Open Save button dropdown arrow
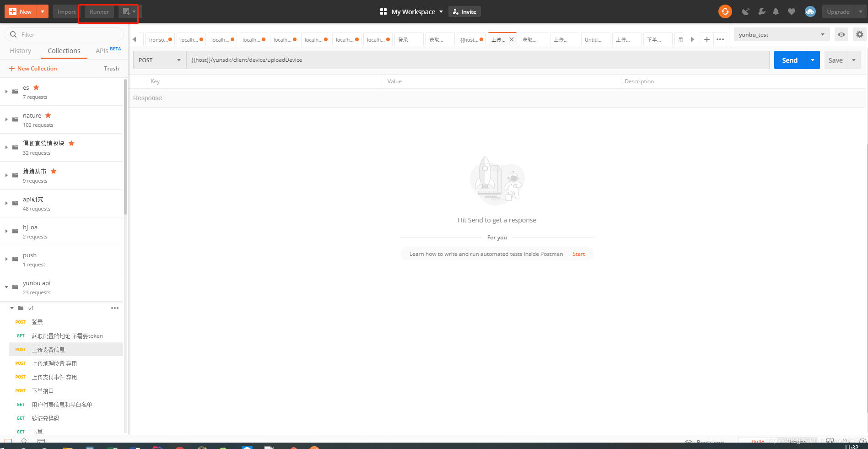 [x=854, y=60]
